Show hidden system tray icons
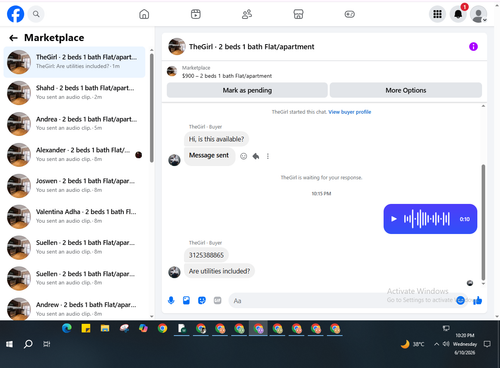 436,344
